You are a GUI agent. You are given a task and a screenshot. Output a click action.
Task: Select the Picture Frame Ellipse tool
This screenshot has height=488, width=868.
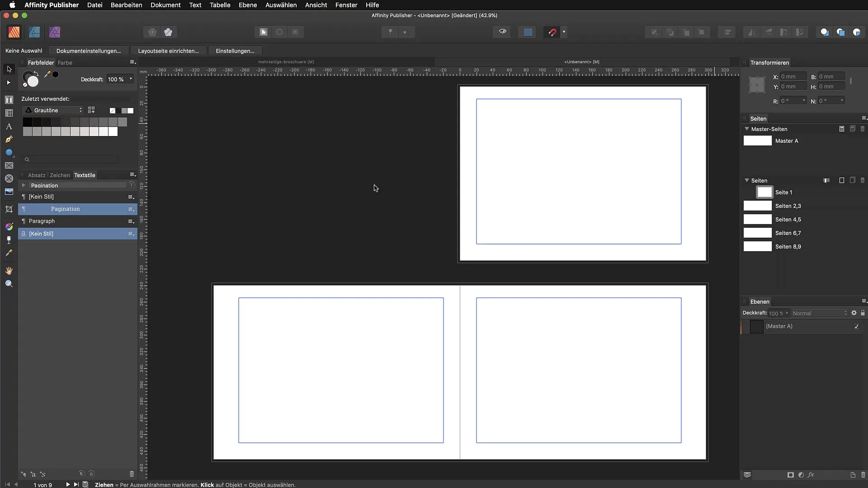point(9,178)
